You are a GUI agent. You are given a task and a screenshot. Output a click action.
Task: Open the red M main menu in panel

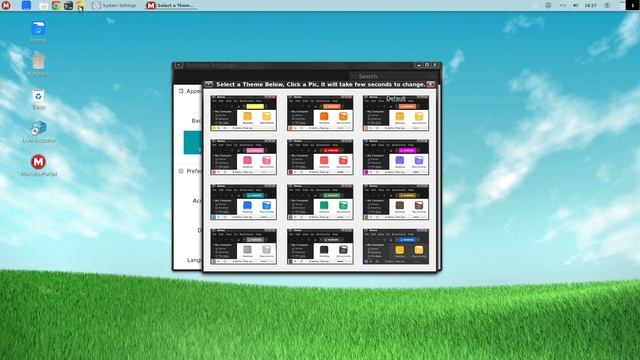tap(6, 5)
